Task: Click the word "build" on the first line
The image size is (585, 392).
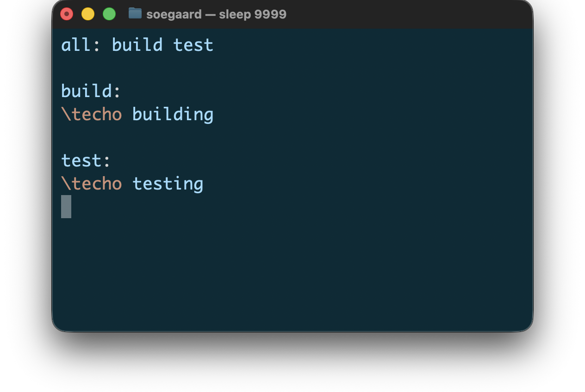Action: click(x=137, y=45)
